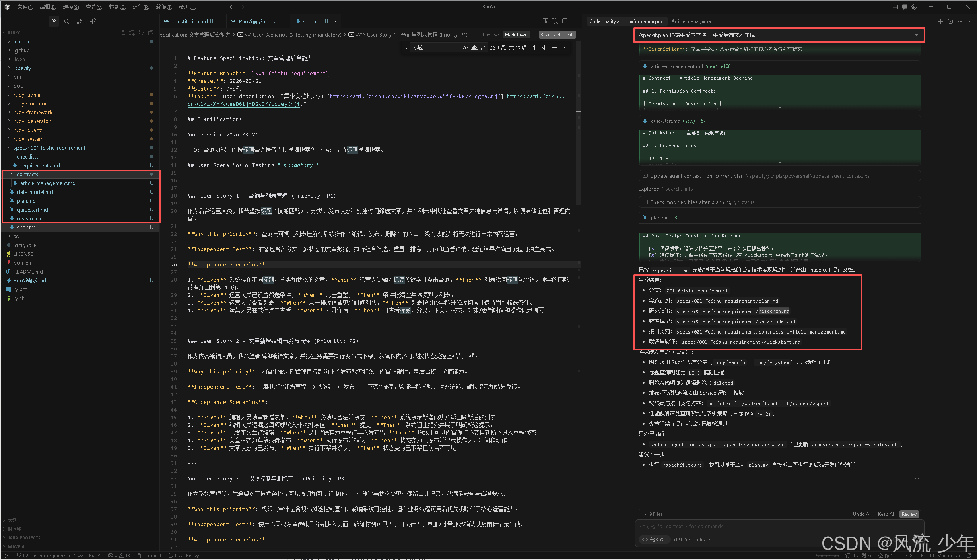
Task: Open the Source Control view icon
Action: [80, 21]
